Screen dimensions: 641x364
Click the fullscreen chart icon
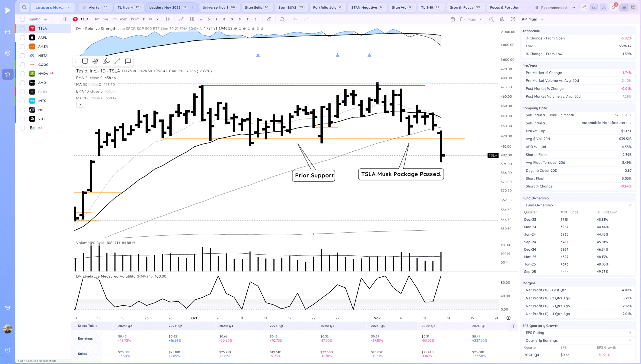click(x=513, y=19)
